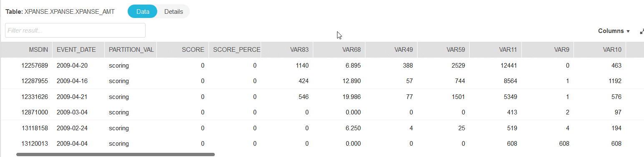Click the PARTITION_VAL column header

[x=131, y=50]
